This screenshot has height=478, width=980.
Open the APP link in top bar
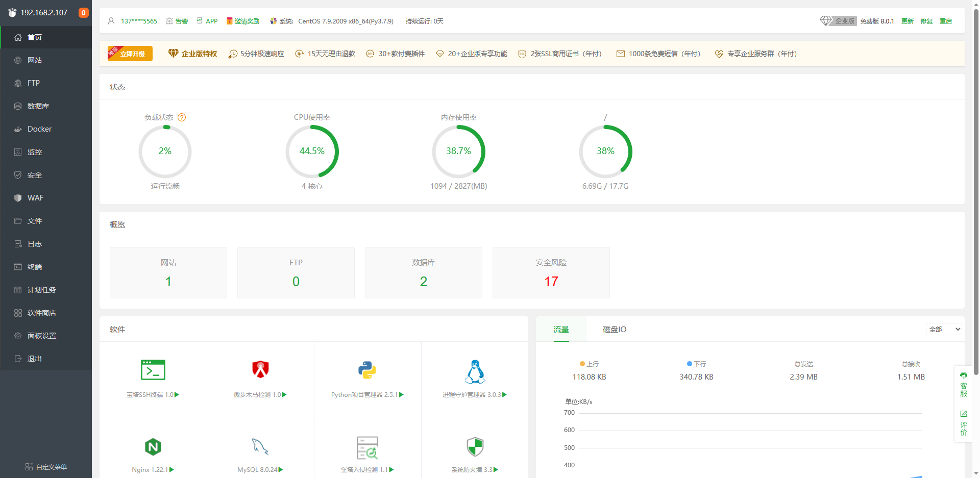207,21
